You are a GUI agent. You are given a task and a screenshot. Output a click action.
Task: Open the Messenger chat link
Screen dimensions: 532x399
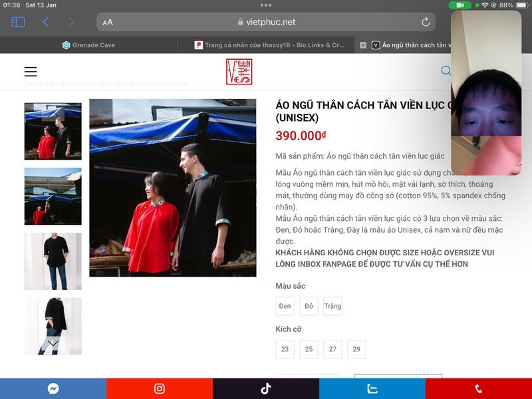[53, 389]
